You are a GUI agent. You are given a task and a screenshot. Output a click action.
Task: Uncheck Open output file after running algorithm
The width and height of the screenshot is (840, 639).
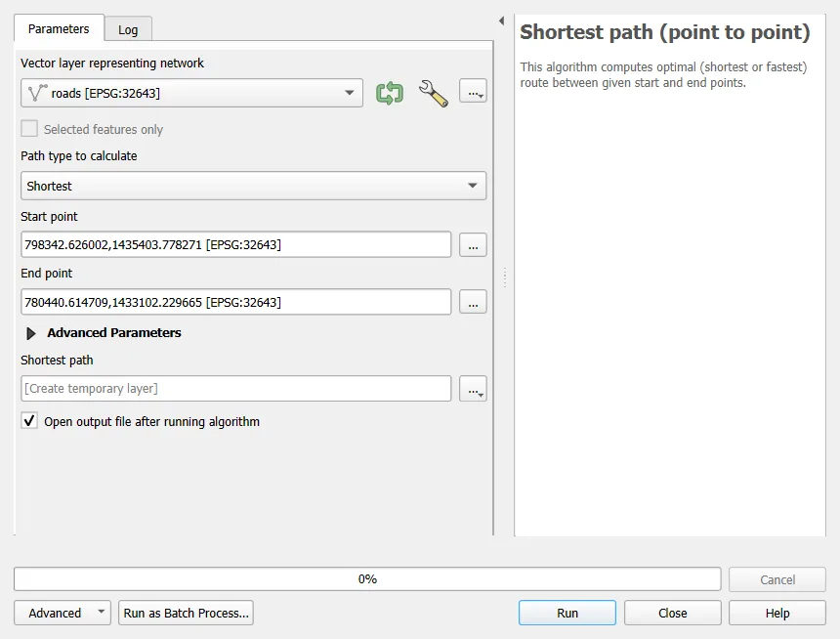(29, 421)
